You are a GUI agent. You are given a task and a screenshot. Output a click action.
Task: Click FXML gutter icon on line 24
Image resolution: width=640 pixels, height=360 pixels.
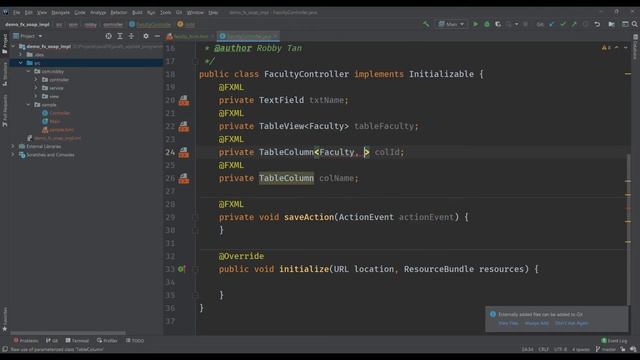pyautogui.click(x=184, y=152)
